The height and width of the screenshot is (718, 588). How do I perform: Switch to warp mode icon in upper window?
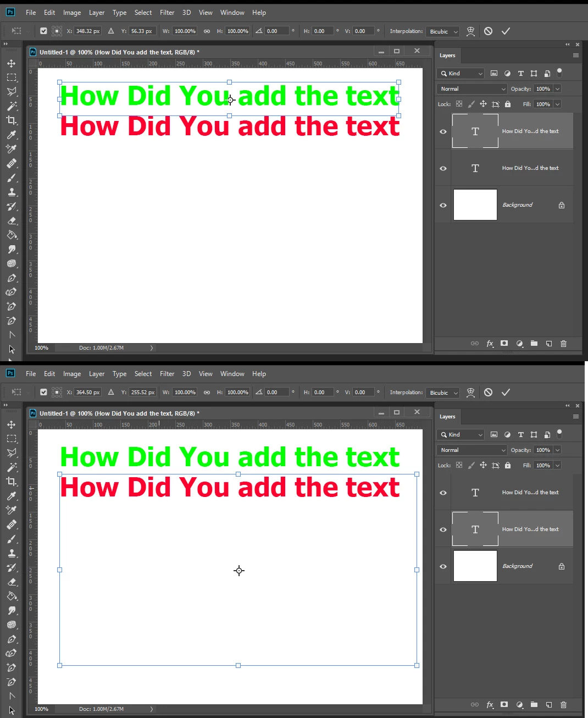(x=470, y=31)
